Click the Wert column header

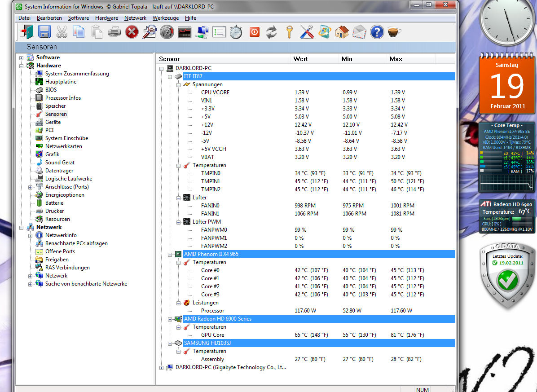pos(314,59)
